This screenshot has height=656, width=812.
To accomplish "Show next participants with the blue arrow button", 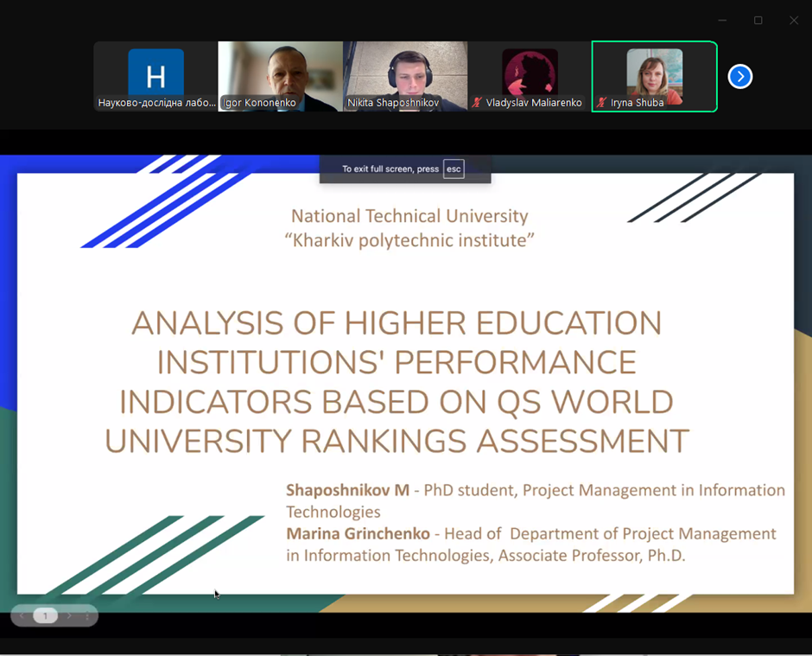I will click(740, 77).
